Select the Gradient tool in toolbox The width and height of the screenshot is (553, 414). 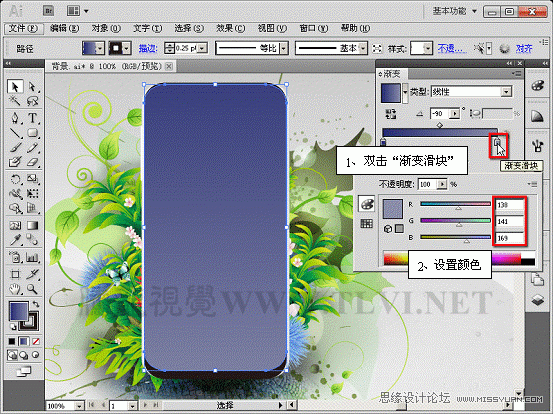click(32, 225)
